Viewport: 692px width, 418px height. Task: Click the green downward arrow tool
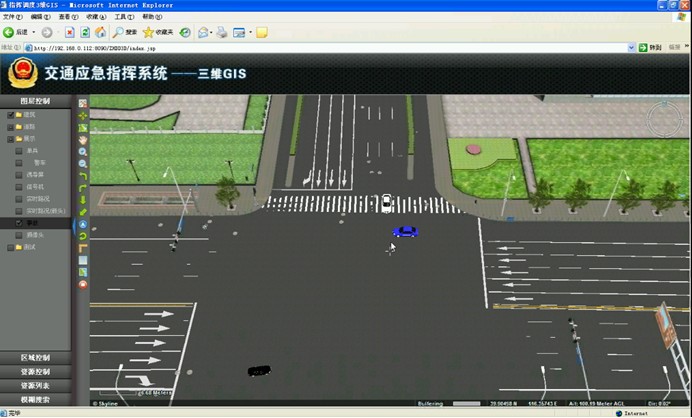(x=83, y=200)
